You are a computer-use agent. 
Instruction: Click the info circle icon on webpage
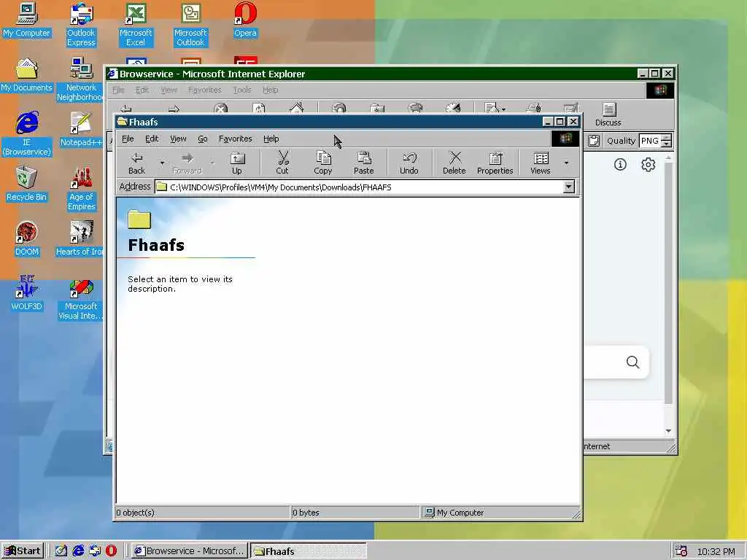coord(620,165)
